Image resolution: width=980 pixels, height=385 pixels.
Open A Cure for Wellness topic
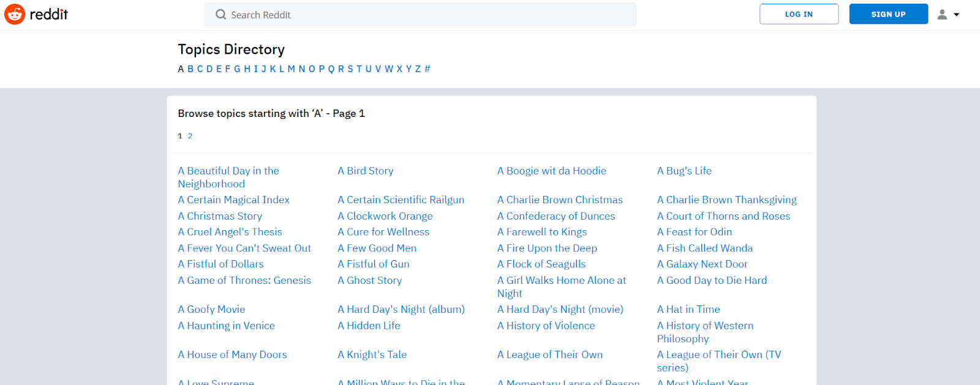coord(383,232)
